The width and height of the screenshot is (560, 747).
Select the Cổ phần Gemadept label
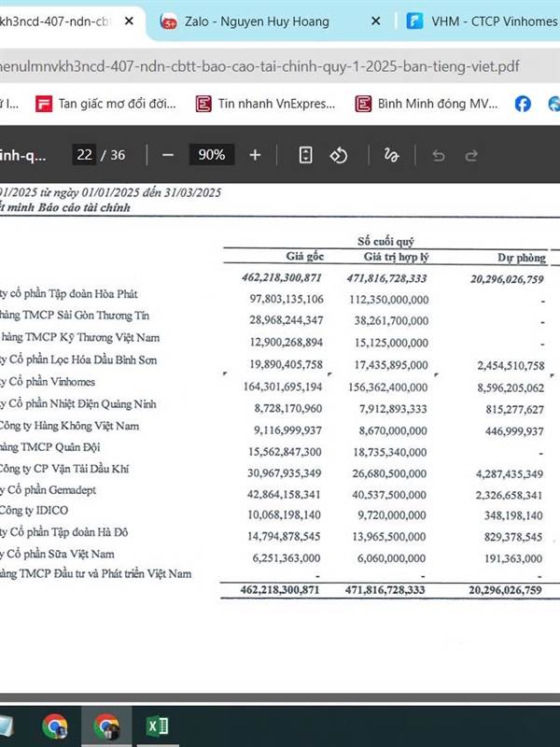point(49,489)
